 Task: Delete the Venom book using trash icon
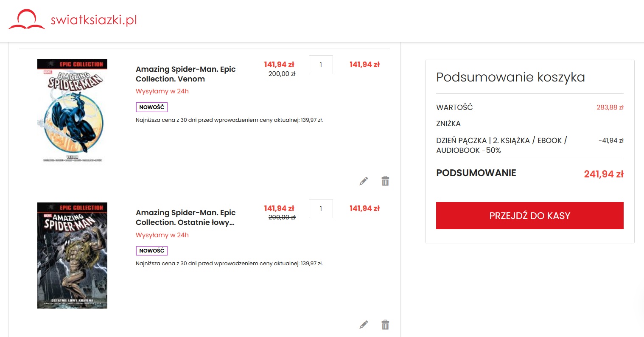385,181
